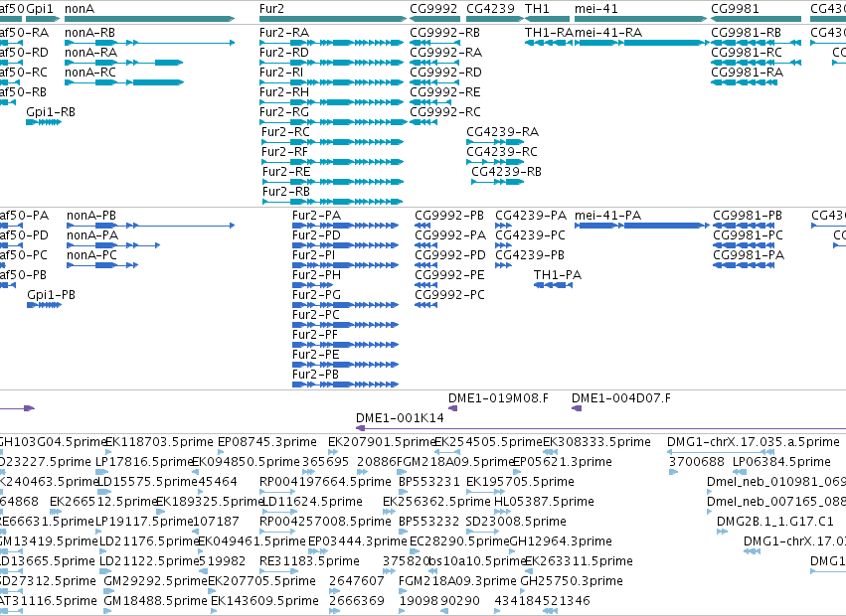The width and height of the screenshot is (846, 616).
Task: Select the Gpi1-PB protein label
Action: coord(52,295)
